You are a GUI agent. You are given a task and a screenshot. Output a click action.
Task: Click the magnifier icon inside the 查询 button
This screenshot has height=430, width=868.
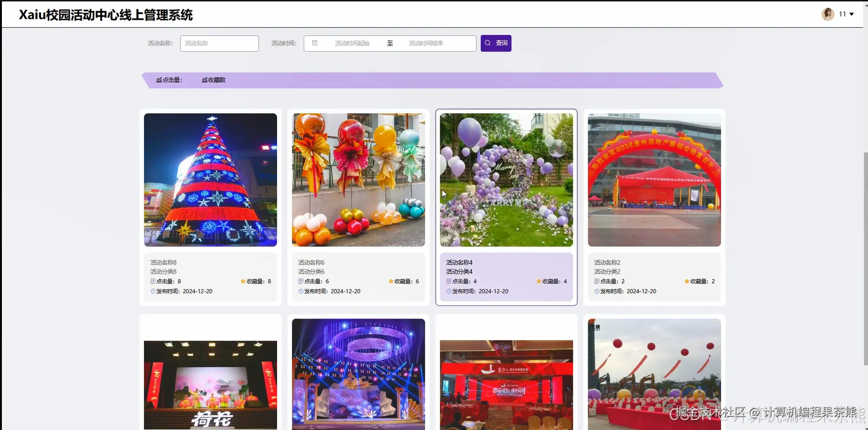coord(488,43)
